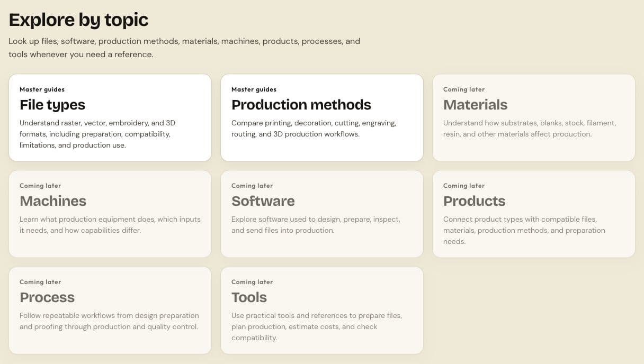Click the 'Master guides' label above File types
Image resolution: width=644 pixels, height=364 pixels.
click(x=42, y=89)
